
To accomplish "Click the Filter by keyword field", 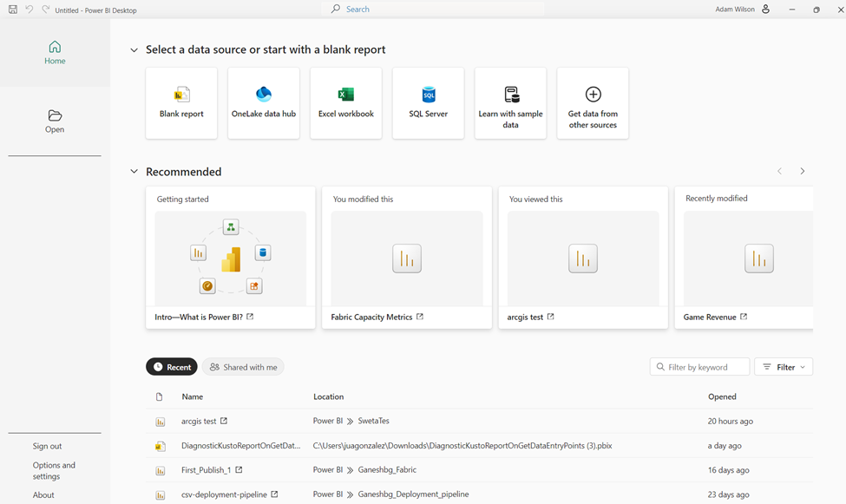I will pos(699,367).
